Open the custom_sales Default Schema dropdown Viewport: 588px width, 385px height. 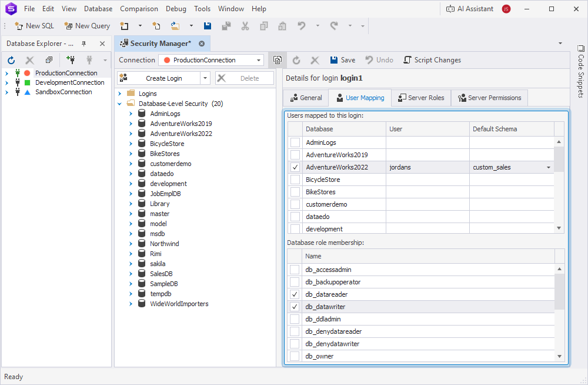click(x=548, y=167)
